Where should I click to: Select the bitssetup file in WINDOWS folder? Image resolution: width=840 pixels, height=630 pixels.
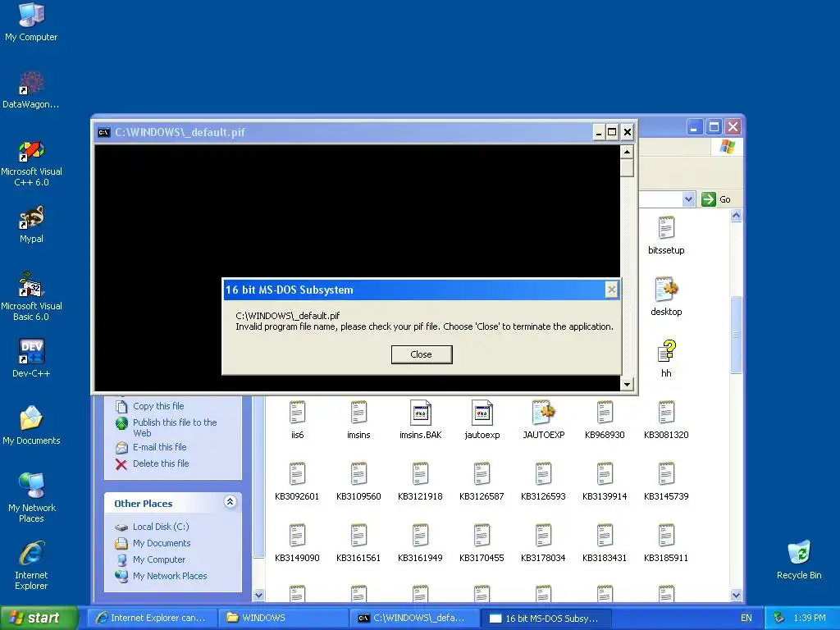click(x=666, y=235)
